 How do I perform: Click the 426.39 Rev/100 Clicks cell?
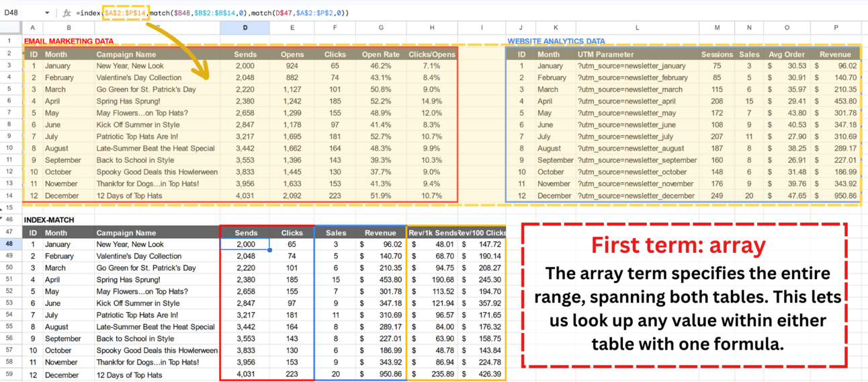coord(481,375)
